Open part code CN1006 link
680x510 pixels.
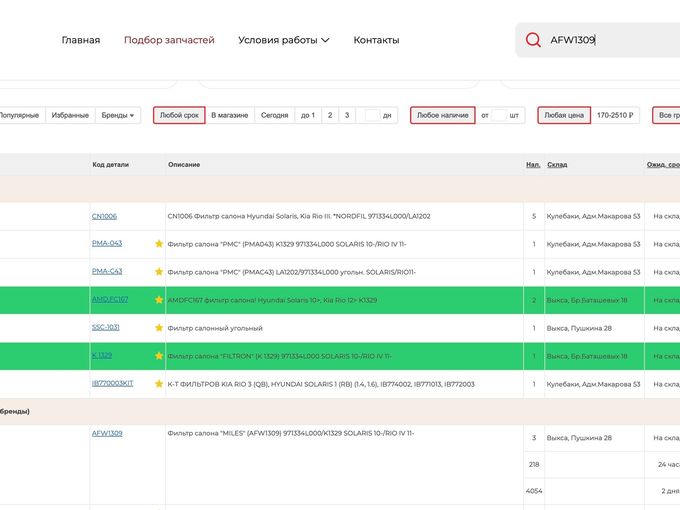(x=105, y=216)
